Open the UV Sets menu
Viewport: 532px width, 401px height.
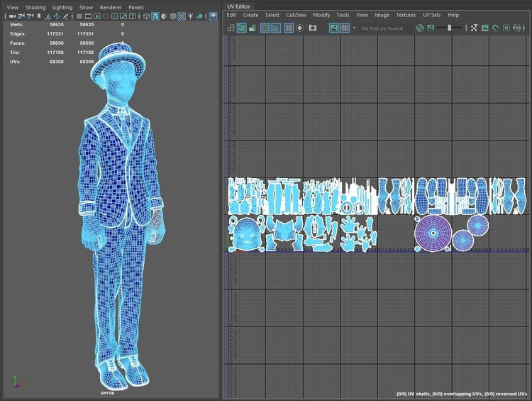click(x=431, y=15)
